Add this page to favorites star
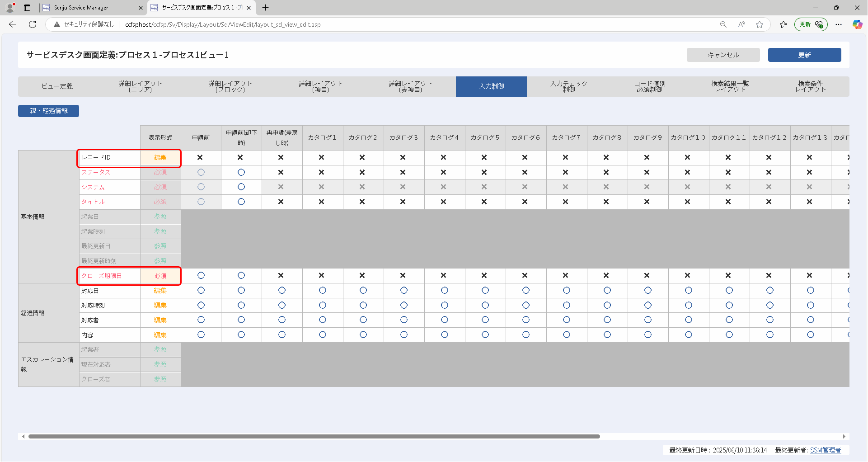The width and height of the screenshot is (868, 462). point(760,24)
